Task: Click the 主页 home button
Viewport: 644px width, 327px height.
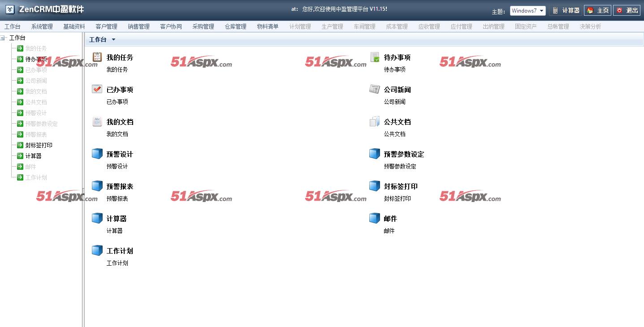Action: point(597,10)
